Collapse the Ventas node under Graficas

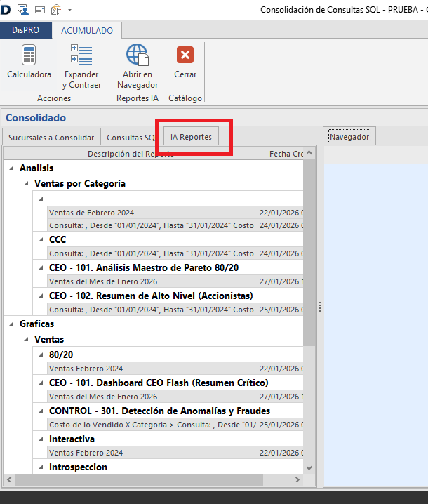[x=27, y=340]
